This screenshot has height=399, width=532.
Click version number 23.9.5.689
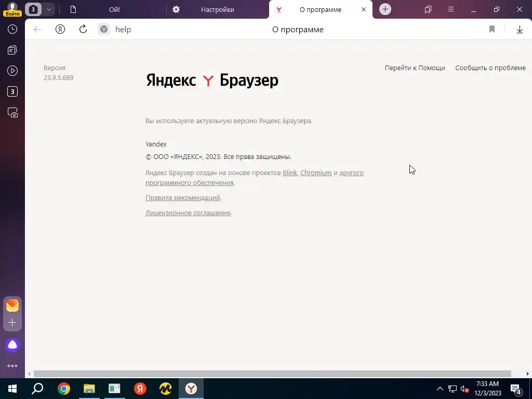tap(58, 78)
